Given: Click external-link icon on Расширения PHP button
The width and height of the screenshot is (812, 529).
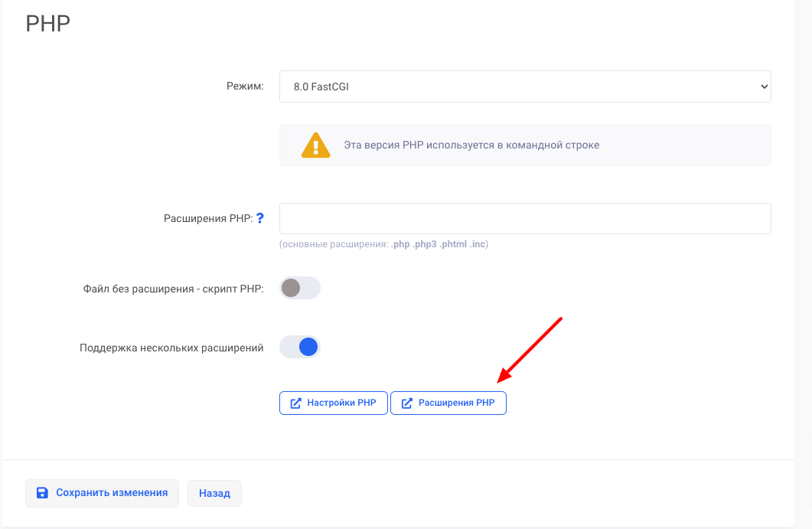Looking at the screenshot, I should 407,403.
